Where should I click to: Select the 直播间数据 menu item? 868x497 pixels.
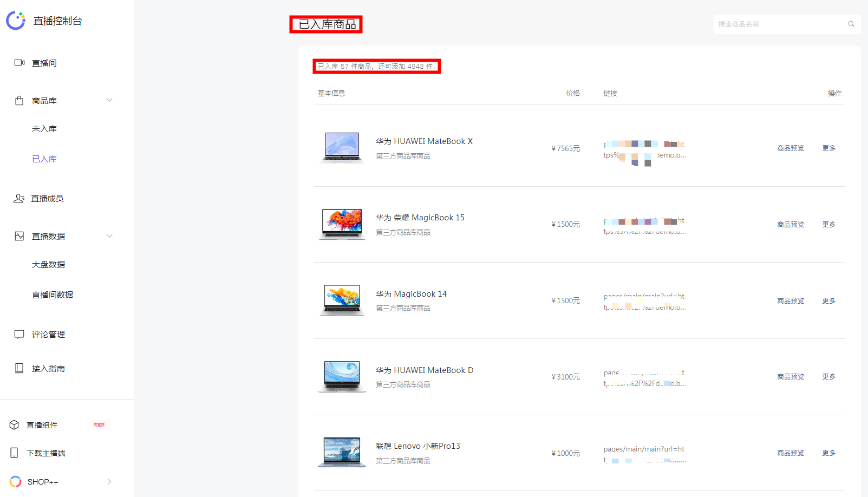[x=52, y=295]
